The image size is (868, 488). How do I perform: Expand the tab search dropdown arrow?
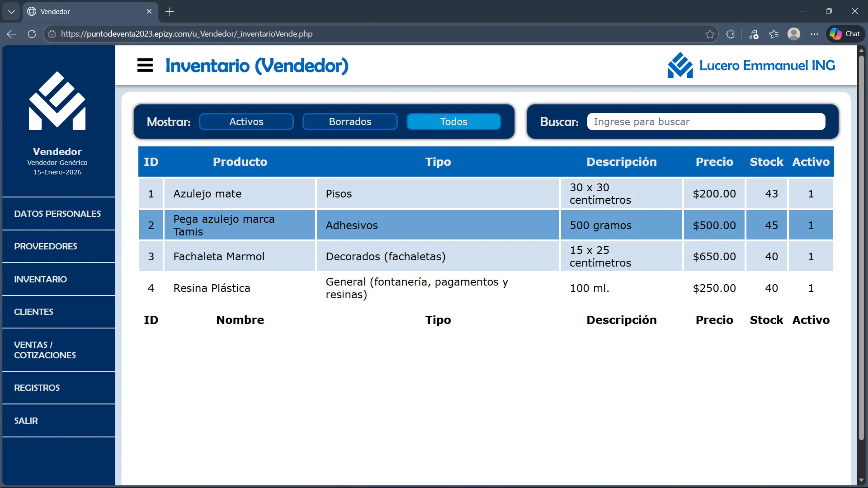(x=12, y=12)
